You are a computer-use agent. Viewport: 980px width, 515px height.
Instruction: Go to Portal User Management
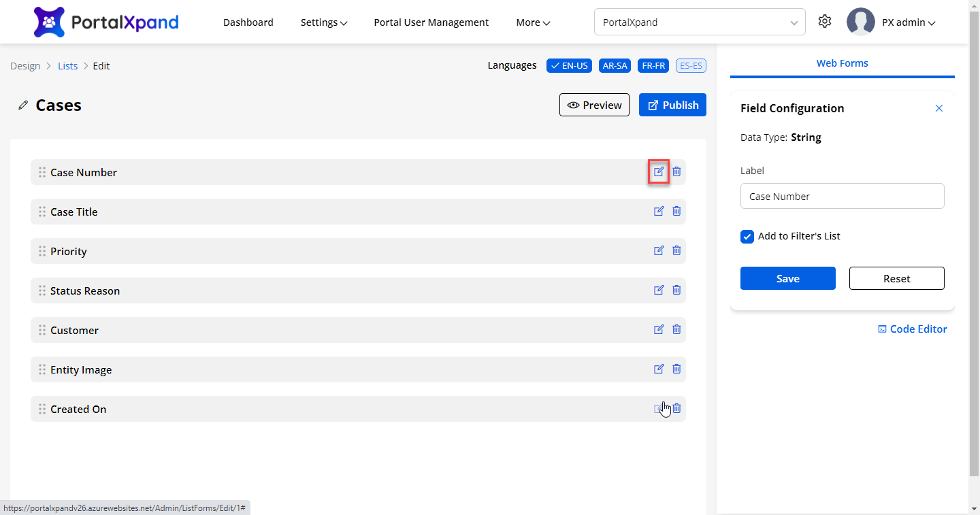point(431,22)
